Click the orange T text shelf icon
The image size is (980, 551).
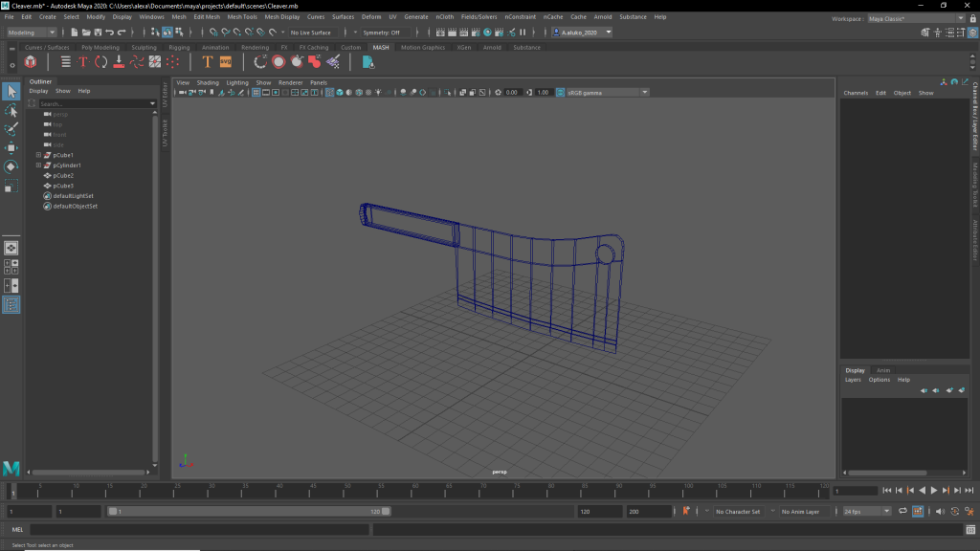click(x=208, y=62)
